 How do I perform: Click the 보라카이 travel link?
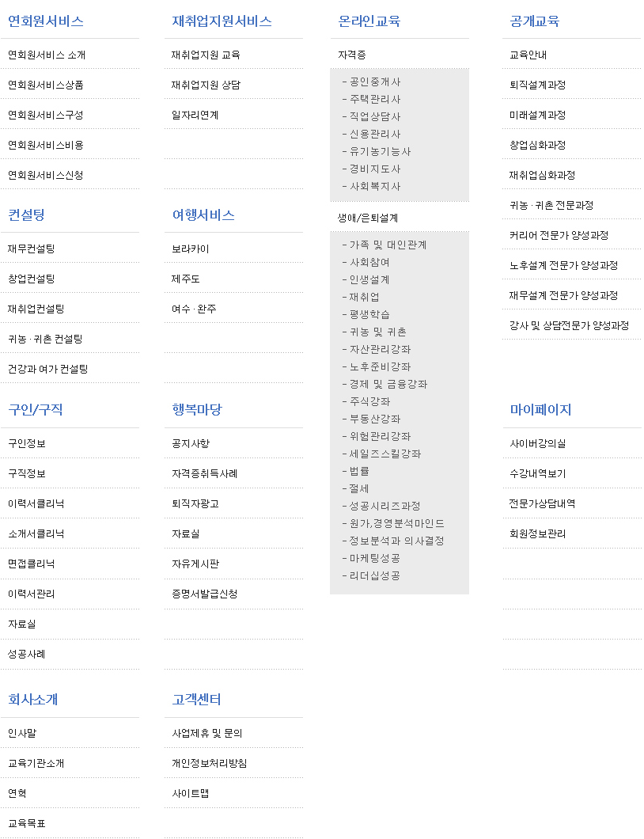[190, 249]
